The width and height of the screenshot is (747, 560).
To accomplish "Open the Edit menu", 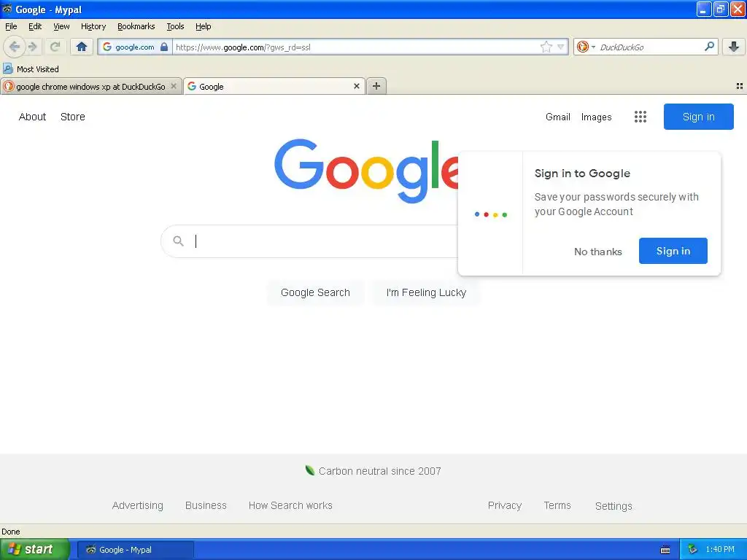I will click(35, 26).
